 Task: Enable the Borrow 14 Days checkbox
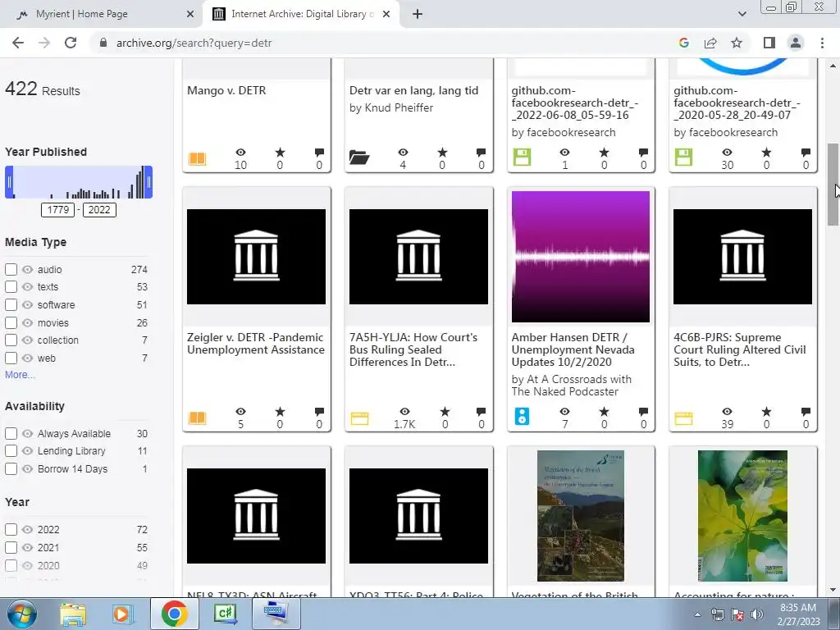click(11, 468)
